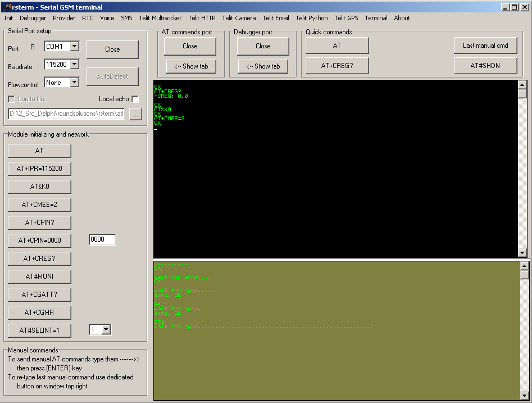Expand the AT#SELINT value dropdown
The image size is (532, 403).
point(106,329)
